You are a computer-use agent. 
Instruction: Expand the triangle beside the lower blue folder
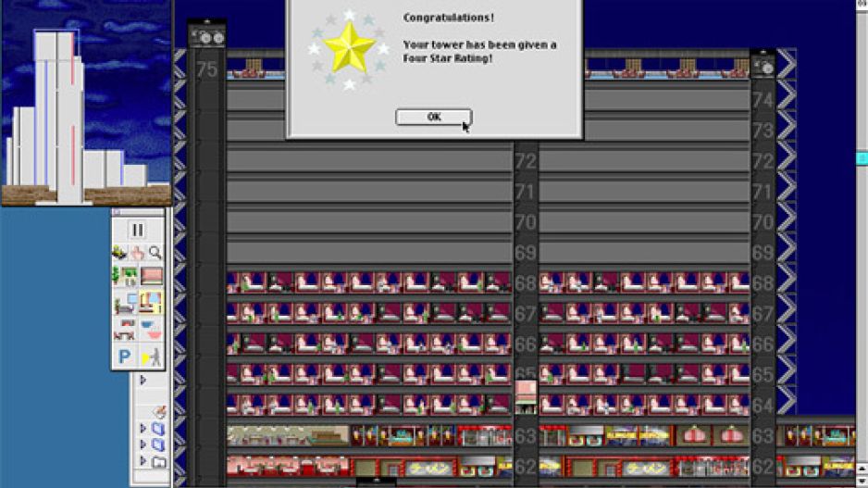[x=143, y=444]
